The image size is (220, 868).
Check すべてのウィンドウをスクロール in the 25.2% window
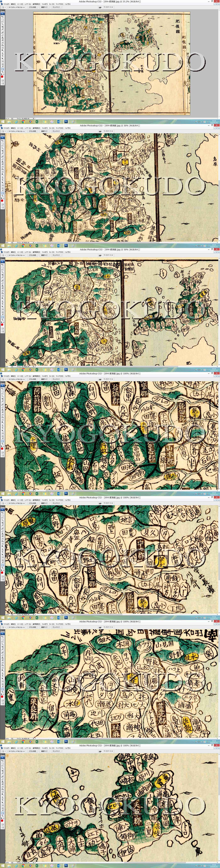(x=8, y=7)
